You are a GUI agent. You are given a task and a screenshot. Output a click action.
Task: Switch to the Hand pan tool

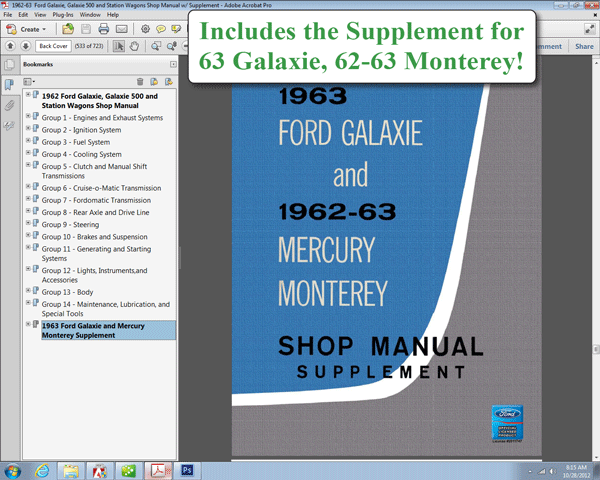134,46
